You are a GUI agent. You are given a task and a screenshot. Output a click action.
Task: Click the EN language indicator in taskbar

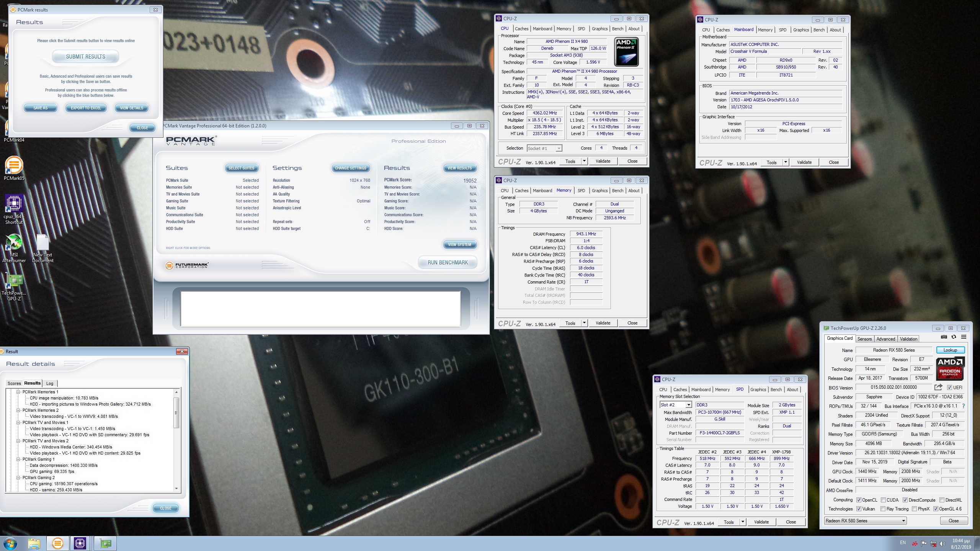903,543
